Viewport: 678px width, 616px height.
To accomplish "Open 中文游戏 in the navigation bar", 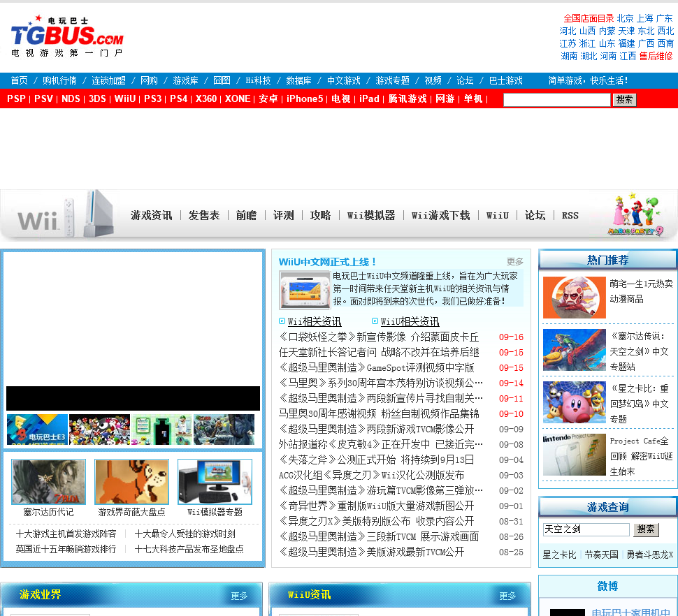I will click(344, 80).
